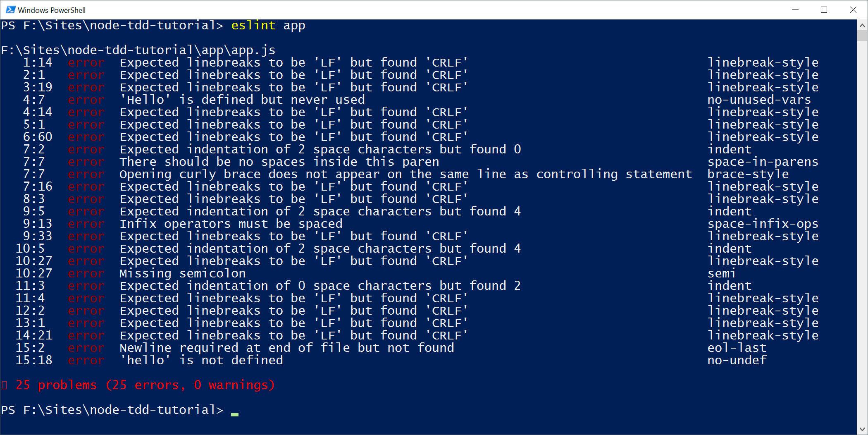Minimize the Windows PowerShell window
This screenshot has height=435, width=868.
pos(795,10)
